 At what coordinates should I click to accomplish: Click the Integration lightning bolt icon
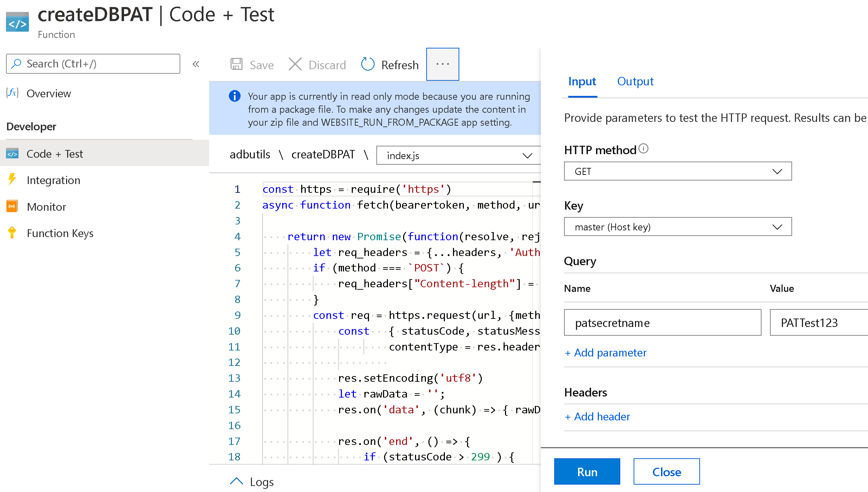coord(12,180)
